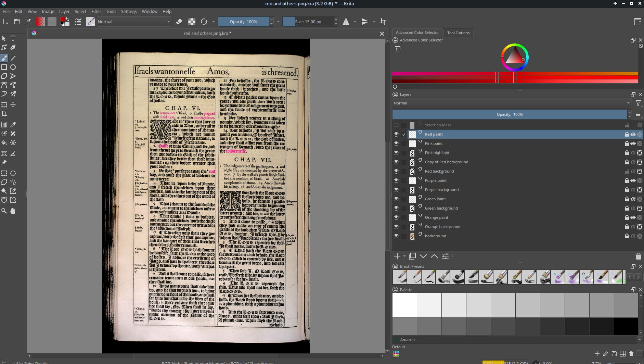The width and height of the screenshot is (644, 364).
Task: Expand the Add layer dropdown arrow
Action: [x=404, y=256]
